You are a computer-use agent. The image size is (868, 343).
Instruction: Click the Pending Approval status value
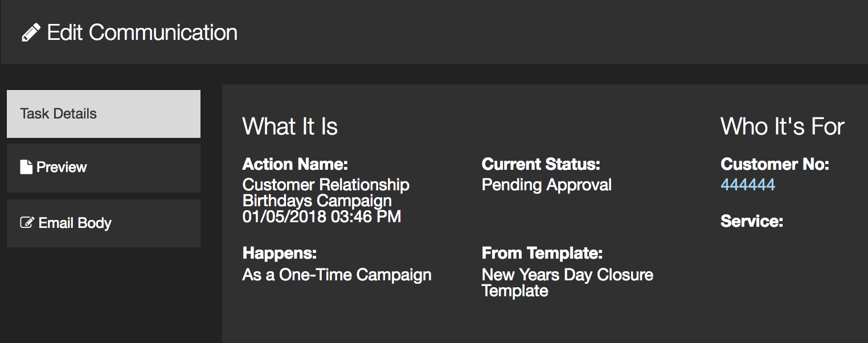pyautogui.click(x=547, y=185)
